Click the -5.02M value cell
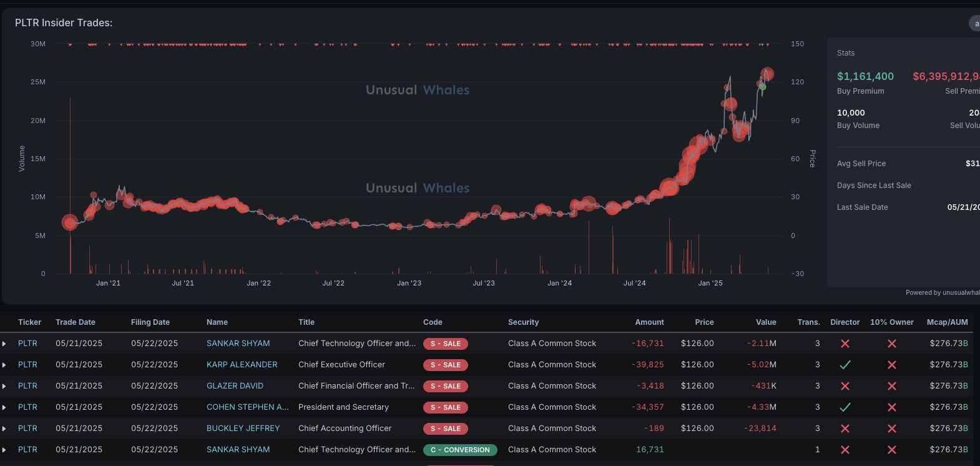The width and height of the screenshot is (980, 466). pyautogui.click(x=762, y=365)
